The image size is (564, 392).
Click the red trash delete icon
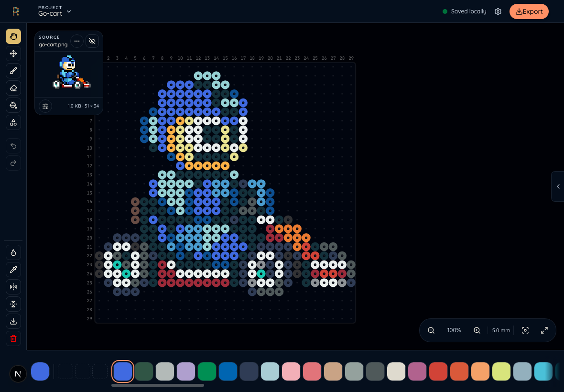pyautogui.click(x=13, y=339)
